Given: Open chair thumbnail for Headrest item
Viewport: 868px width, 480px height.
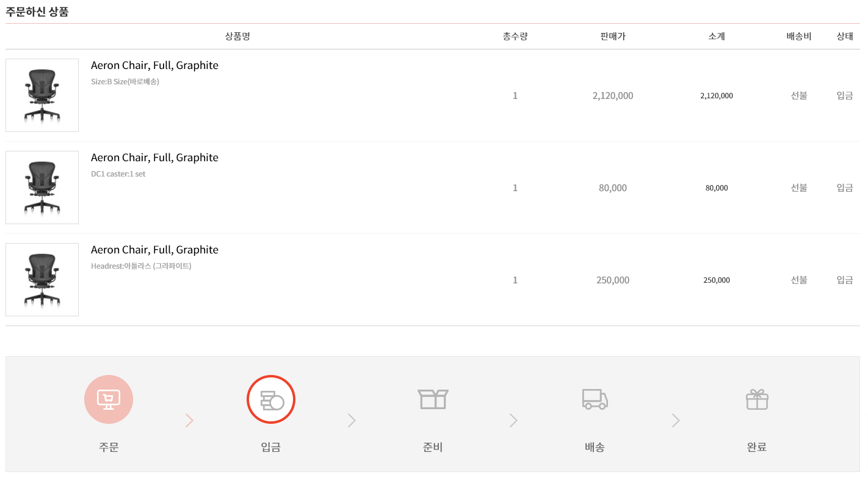Looking at the screenshot, I should pyautogui.click(x=42, y=280).
